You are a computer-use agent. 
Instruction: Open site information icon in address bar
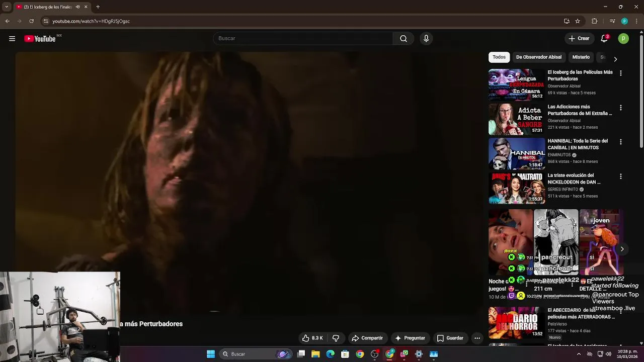46,21
